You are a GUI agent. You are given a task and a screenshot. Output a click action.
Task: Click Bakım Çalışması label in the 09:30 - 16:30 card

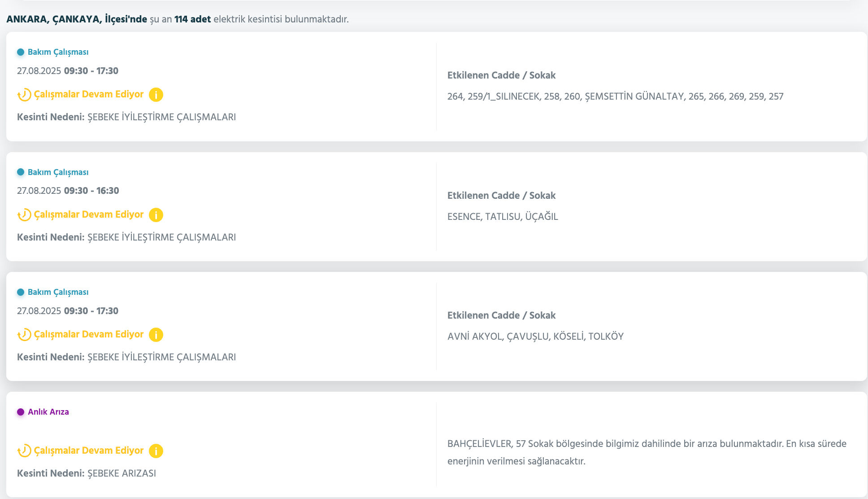coord(58,172)
